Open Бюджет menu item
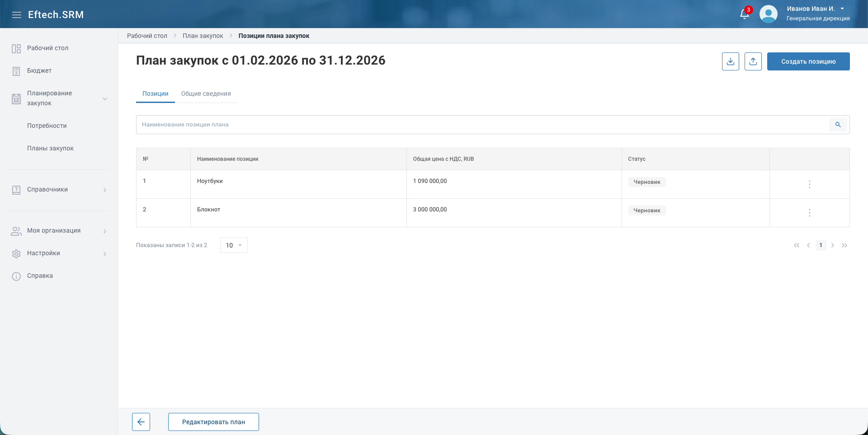This screenshot has height=435, width=868. tap(39, 70)
